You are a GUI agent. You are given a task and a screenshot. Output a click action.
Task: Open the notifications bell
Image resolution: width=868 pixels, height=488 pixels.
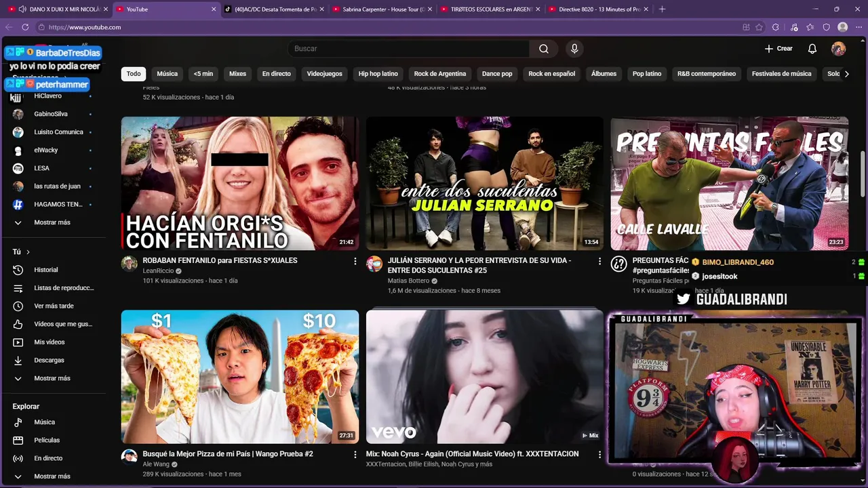tap(812, 49)
